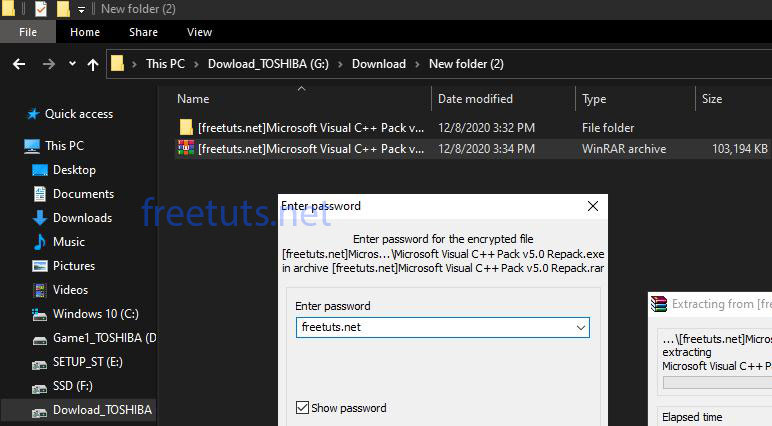Click the Game1_TOSHIBA drive icon
Screen dimensions: 772x426
tap(40, 341)
